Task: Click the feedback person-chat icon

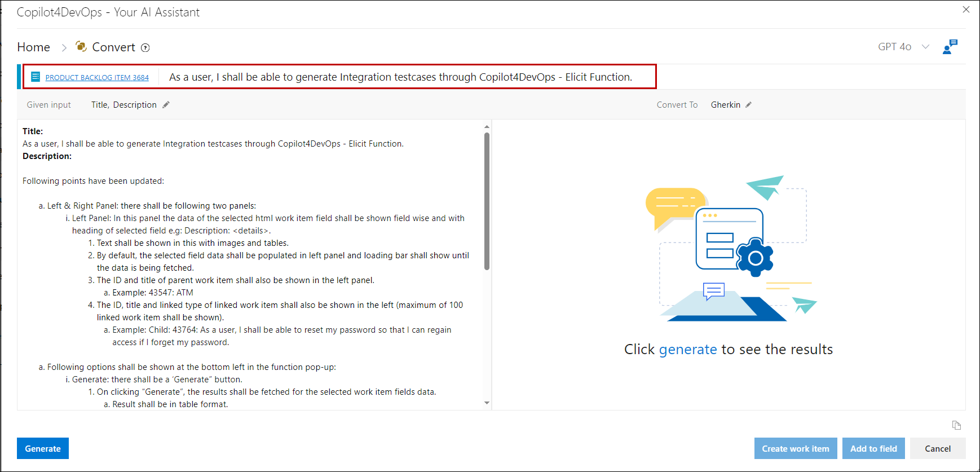Action: (950, 47)
